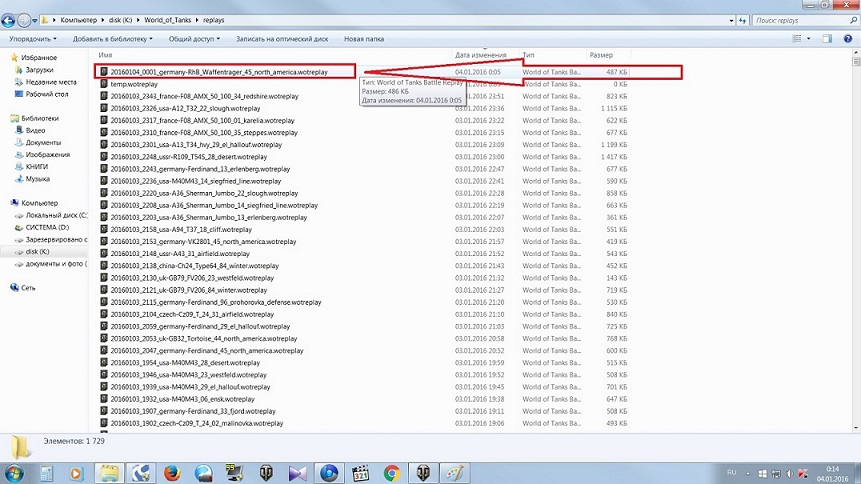Open the Visual Studio taskbar icon

tap(297, 473)
